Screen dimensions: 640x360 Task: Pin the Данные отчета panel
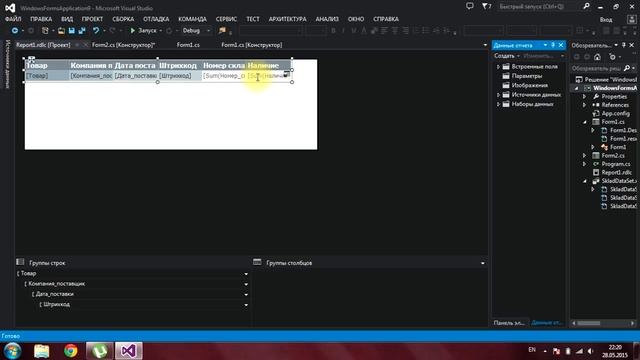tap(553, 45)
